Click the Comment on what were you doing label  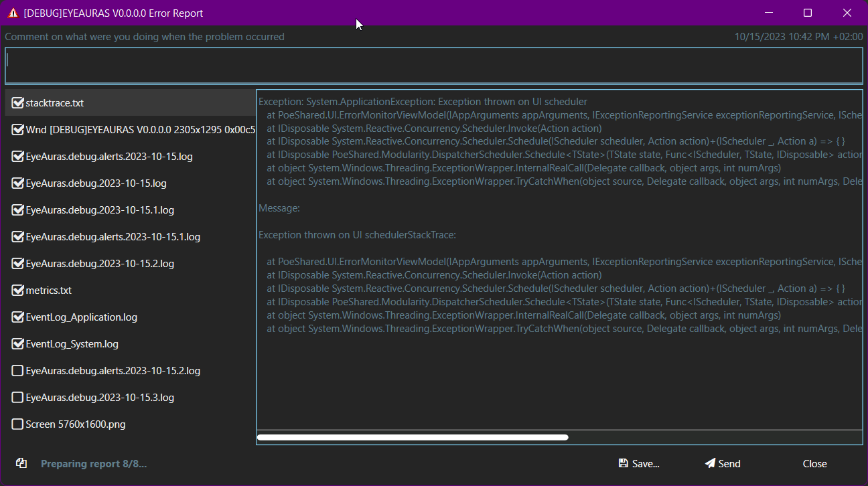click(145, 37)
